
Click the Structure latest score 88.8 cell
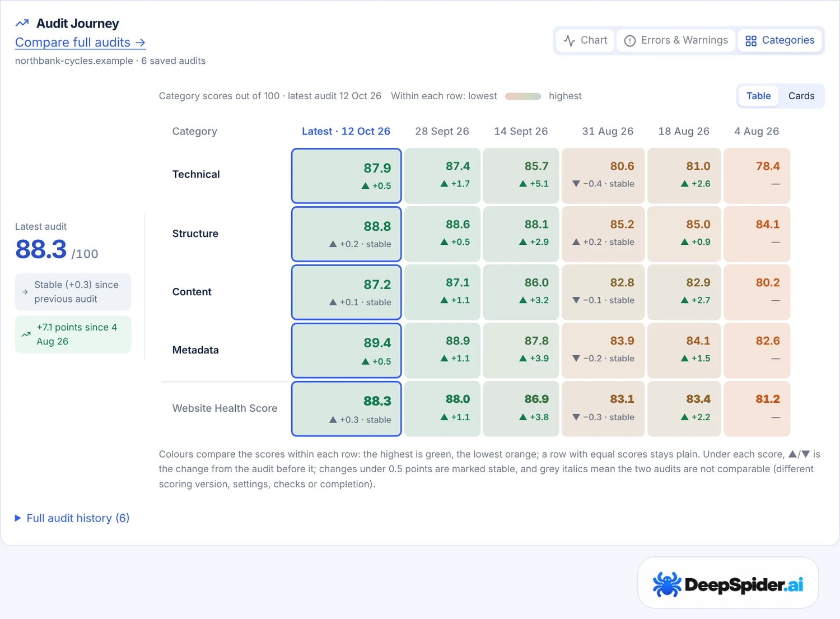(346, 234)
